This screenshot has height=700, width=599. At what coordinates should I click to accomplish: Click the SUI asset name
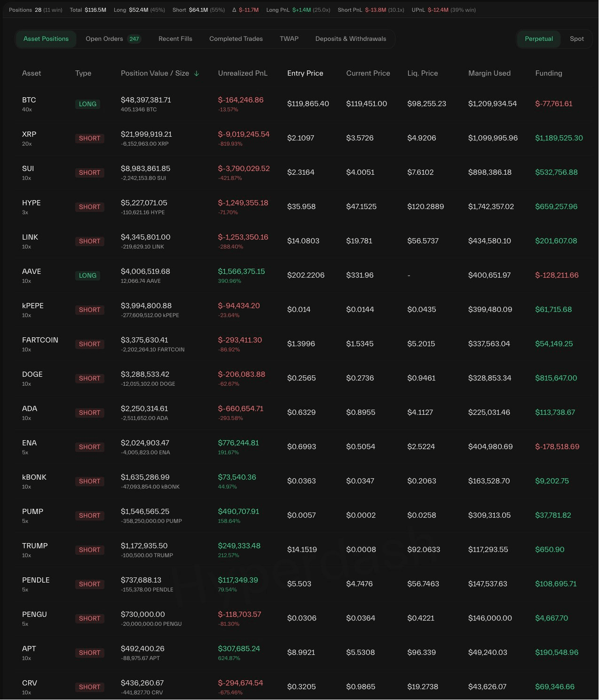point(28,169)
